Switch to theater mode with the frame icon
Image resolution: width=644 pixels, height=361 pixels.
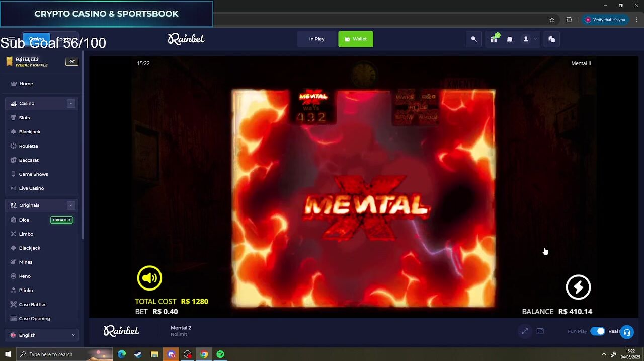(540, 331)
